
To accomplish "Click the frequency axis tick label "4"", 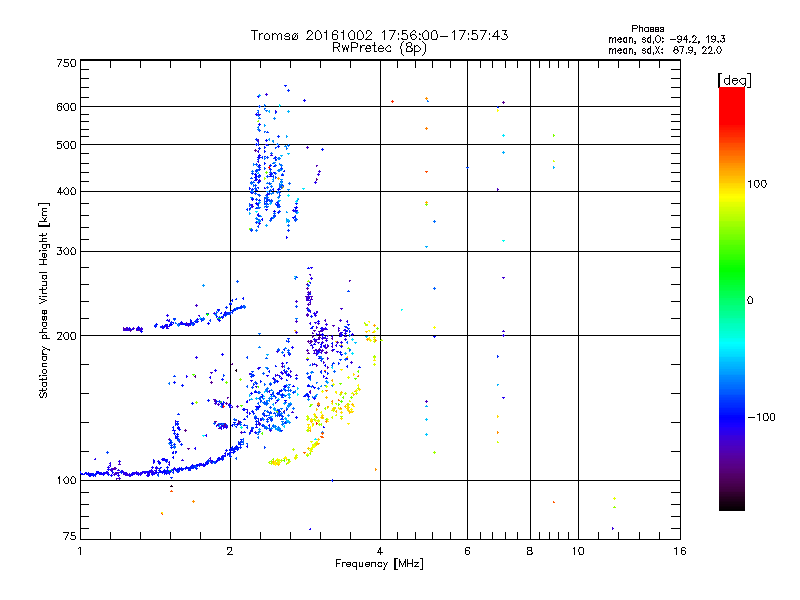I will tap(380, 551).
